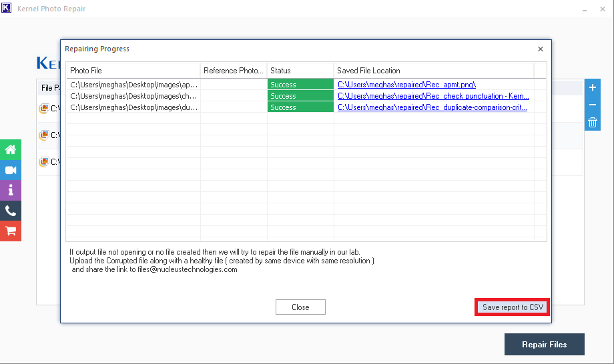614x364 pixels.
Task: Click the Photo File column header
Action: click(133, 71)
